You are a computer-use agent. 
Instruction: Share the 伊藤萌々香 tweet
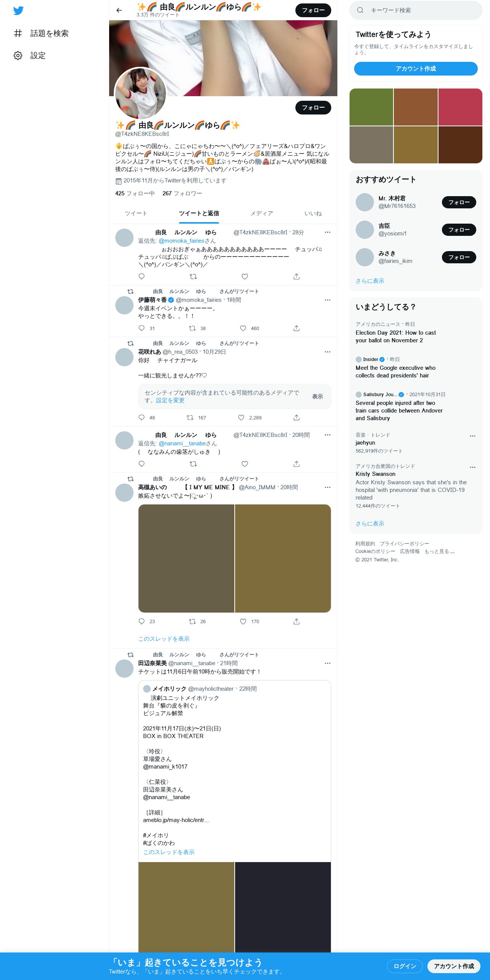[297, 328]
